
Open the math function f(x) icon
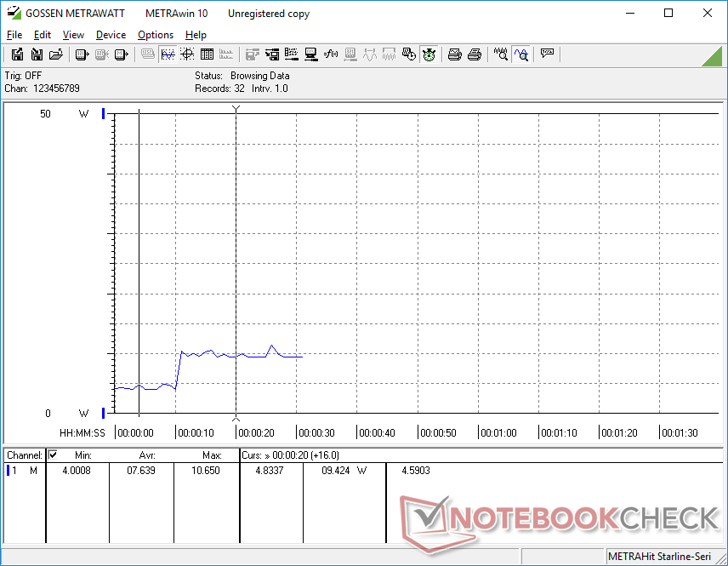pyautogui.click(x=331, y=54)
